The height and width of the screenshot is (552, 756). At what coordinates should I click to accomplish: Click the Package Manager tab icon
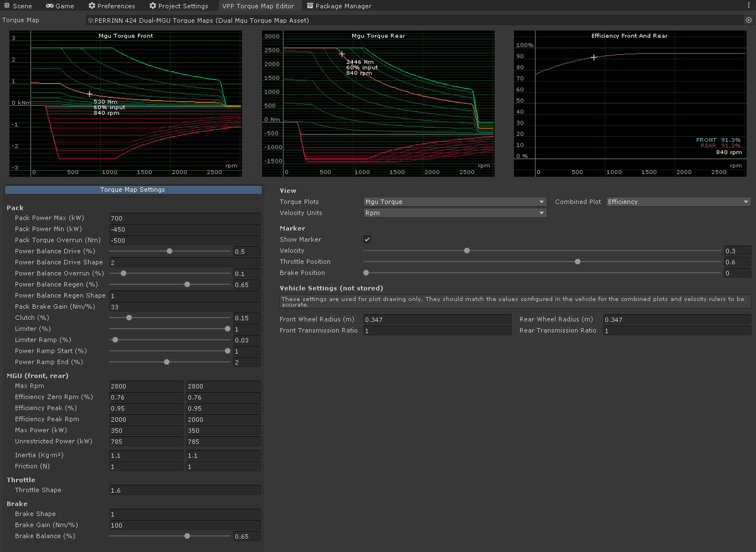coord(309,6)
